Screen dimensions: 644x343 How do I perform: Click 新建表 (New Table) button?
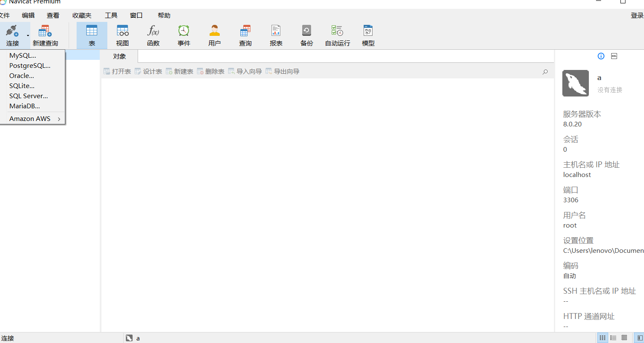(x=180, y=72)
